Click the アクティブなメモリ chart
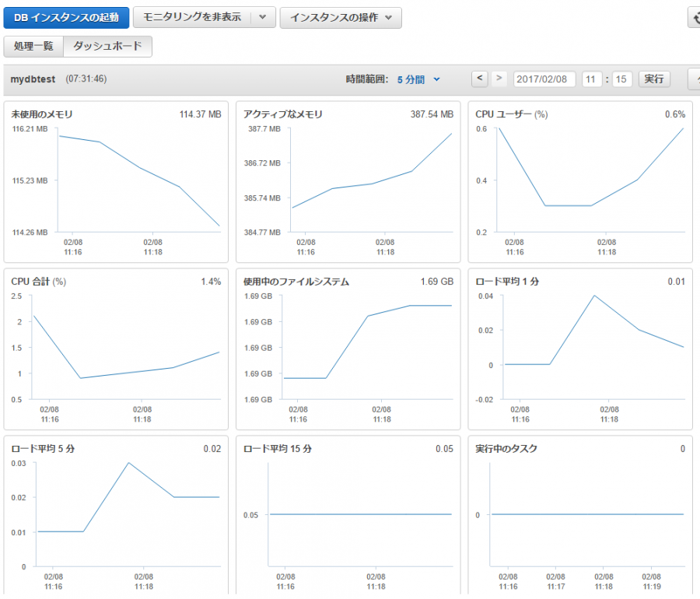 pyautogui.click(x=348, y=182)
